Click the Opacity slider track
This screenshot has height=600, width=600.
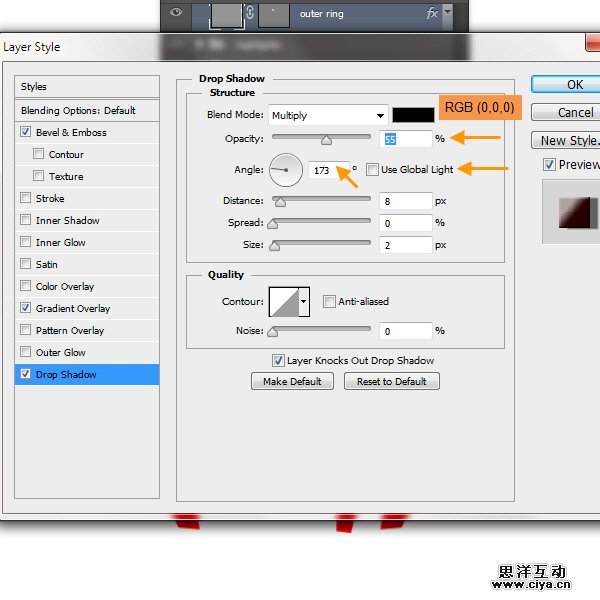(321, 137)
